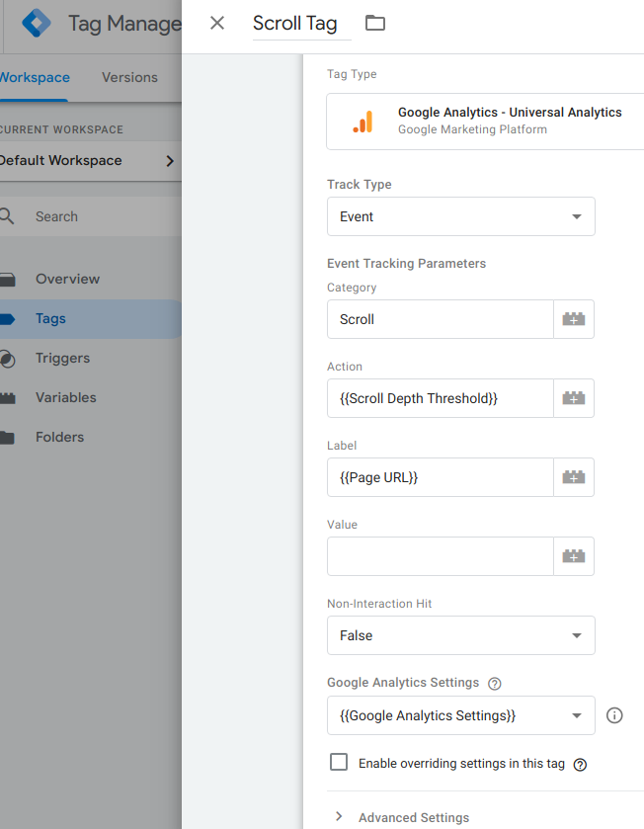644x829 pixels.
Task: Click the search magnifier icon in sidebar
Action: (x=7, y=216)
